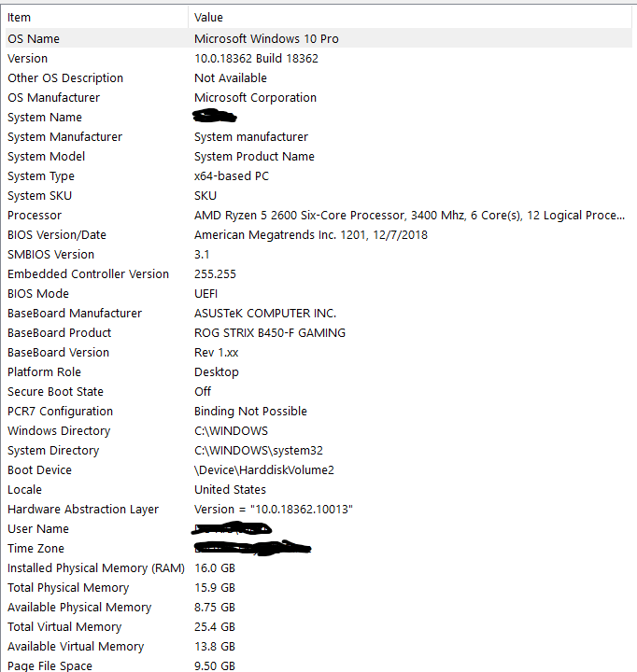
Task: Select the System Name row label
Action: click(x=45, y=118)
